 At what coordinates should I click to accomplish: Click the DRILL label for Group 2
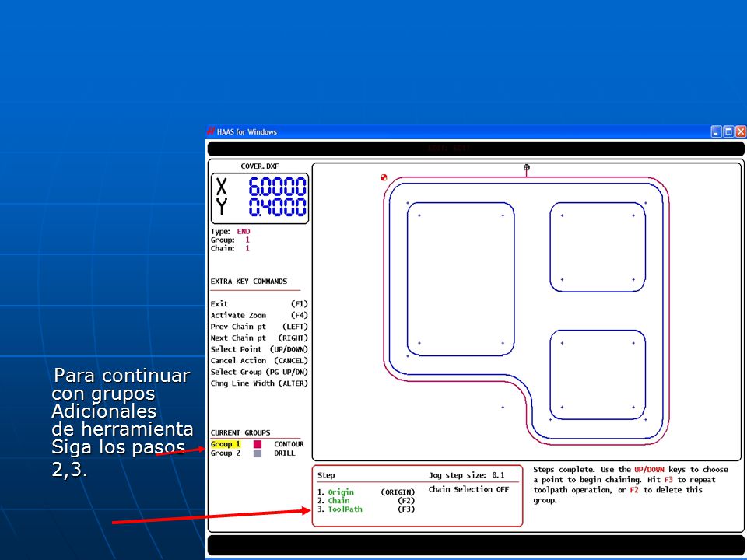tap(285, 453)
